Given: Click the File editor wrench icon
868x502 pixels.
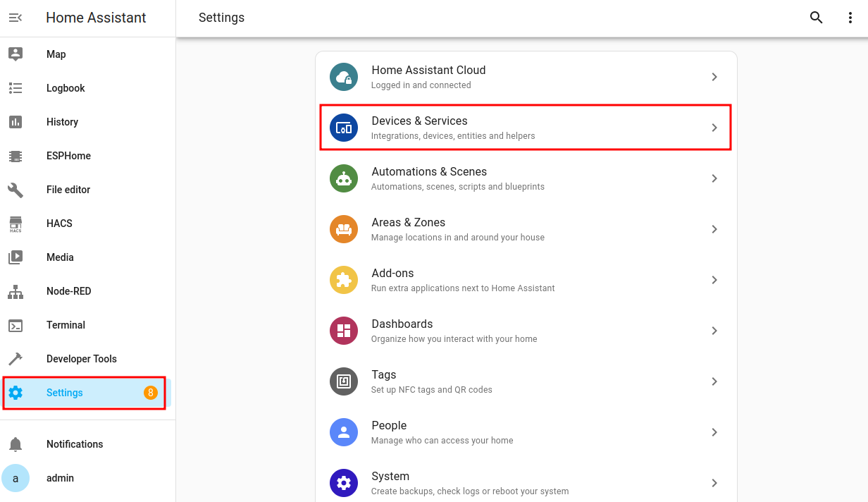Looking at the screenshot, I should [x=15, y=190].
